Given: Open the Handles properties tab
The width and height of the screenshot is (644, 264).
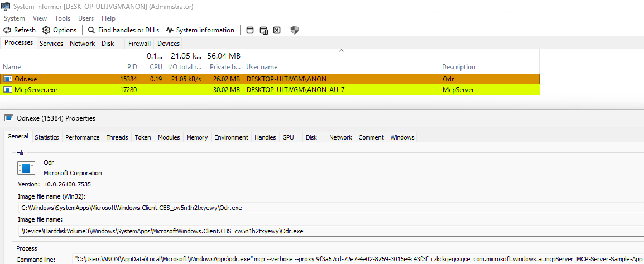Looking at the screenshot, I should (x=265, y=137).
